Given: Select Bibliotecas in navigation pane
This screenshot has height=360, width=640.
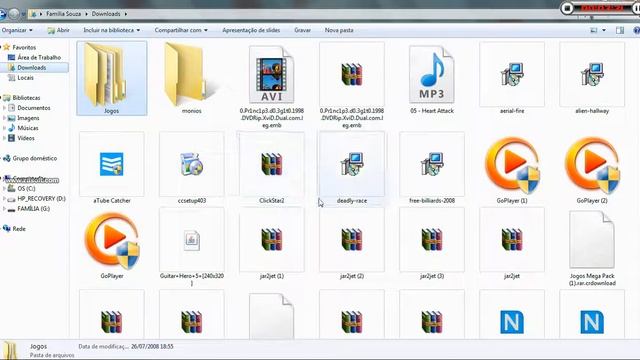Looking at the screenshot, I should click(x=22, y=98).
